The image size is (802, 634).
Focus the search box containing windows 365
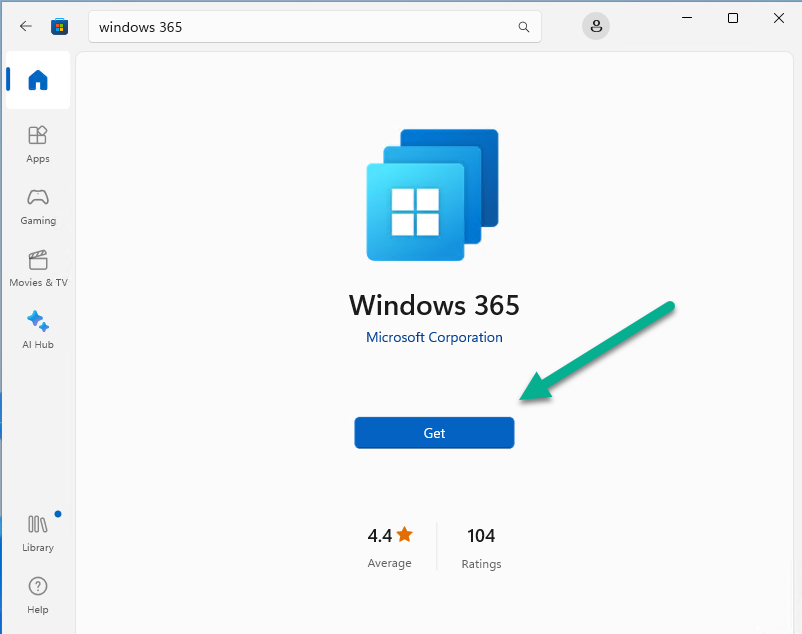pyautogui.click(x=315, y=27)
